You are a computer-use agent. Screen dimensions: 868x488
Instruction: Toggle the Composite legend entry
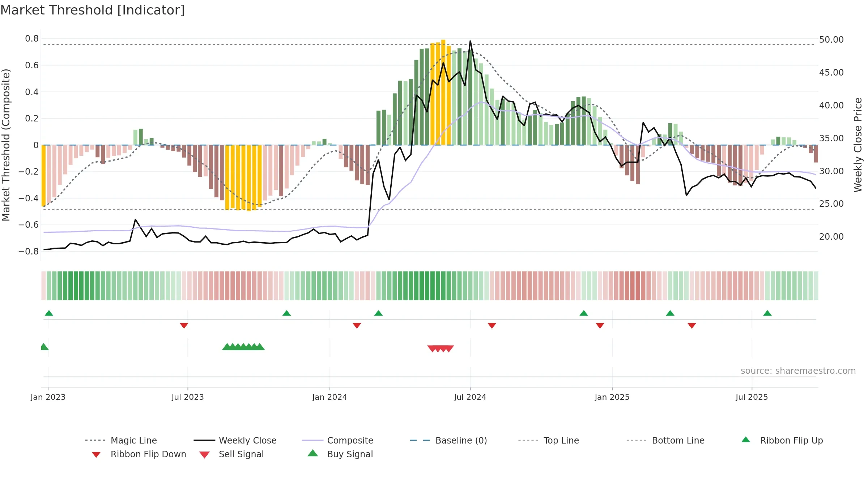tap(337, 440)
